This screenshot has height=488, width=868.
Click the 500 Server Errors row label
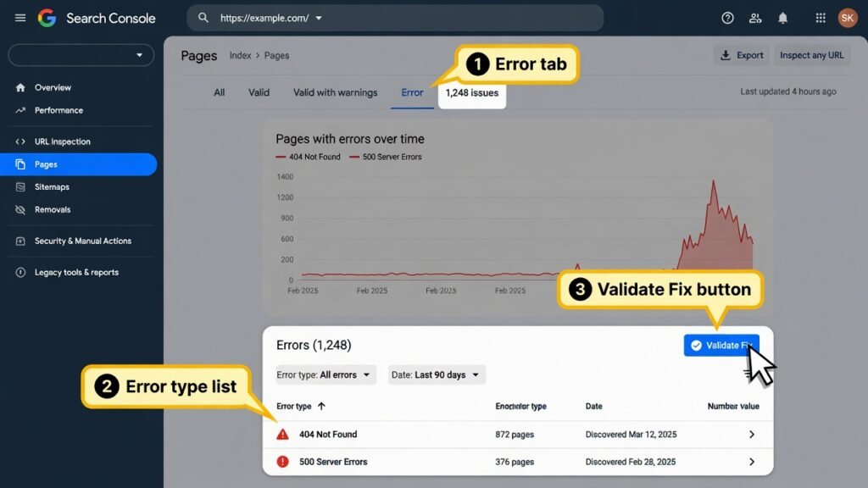click(x=333, y=462)
